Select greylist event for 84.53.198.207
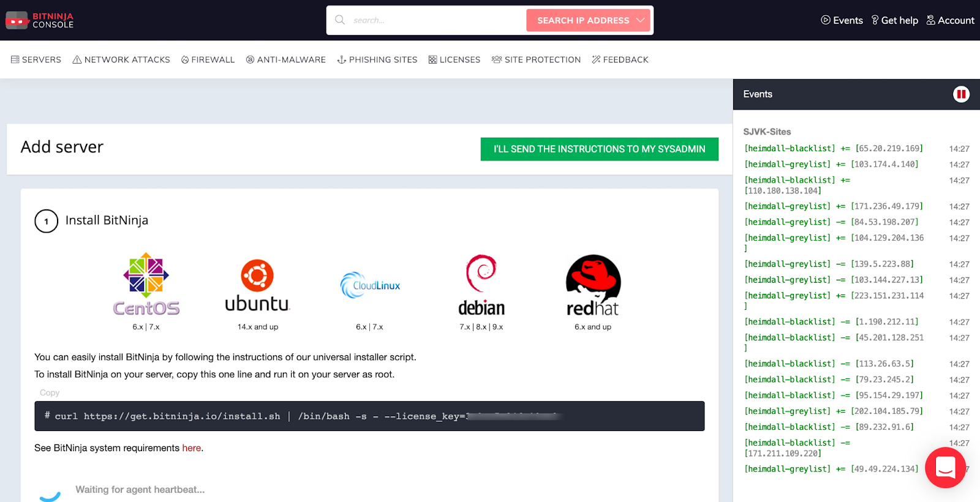This screenshot has height=502, width=980. (x=831, y=222)
